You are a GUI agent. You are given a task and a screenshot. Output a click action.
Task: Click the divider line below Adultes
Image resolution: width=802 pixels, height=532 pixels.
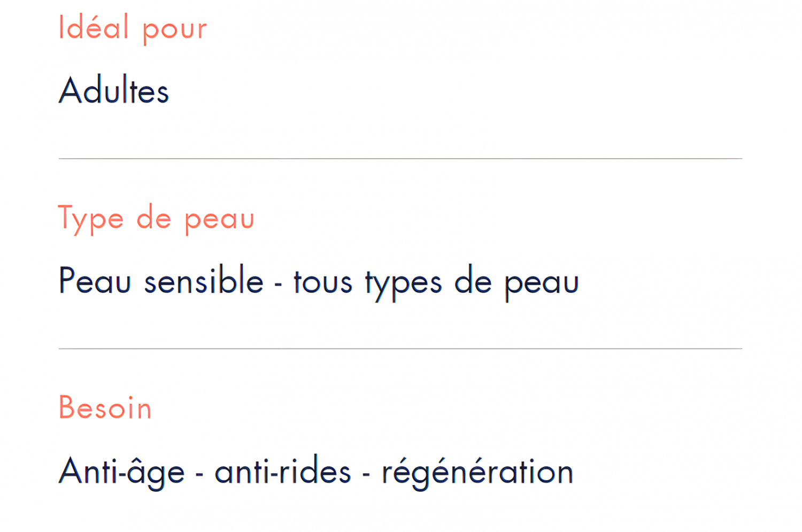click(400, 159)
